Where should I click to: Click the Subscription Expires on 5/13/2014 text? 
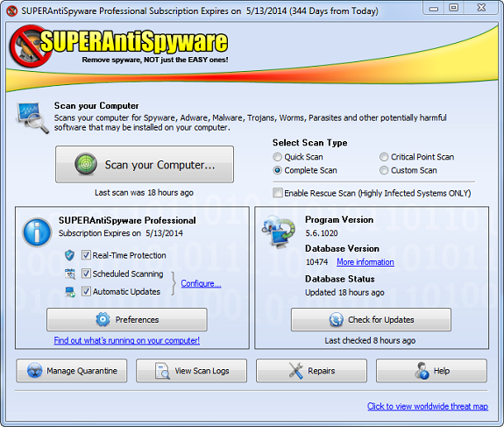coord(121,233)
